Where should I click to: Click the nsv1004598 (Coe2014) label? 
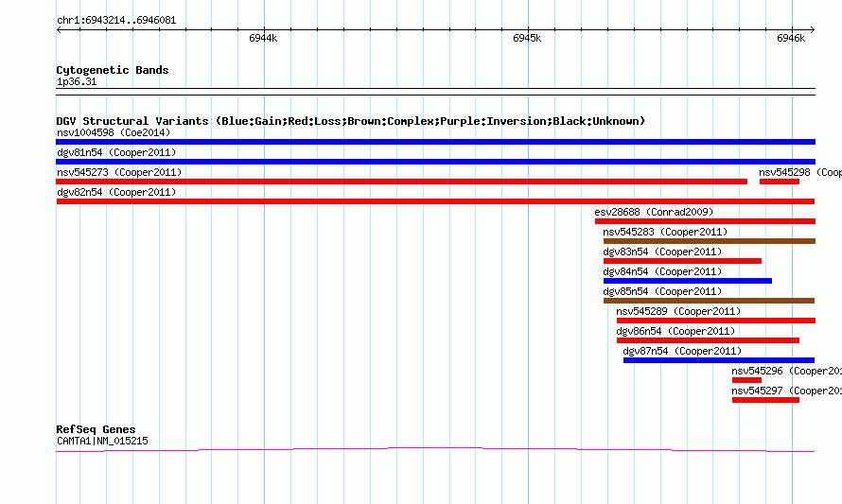click(114, 132)
